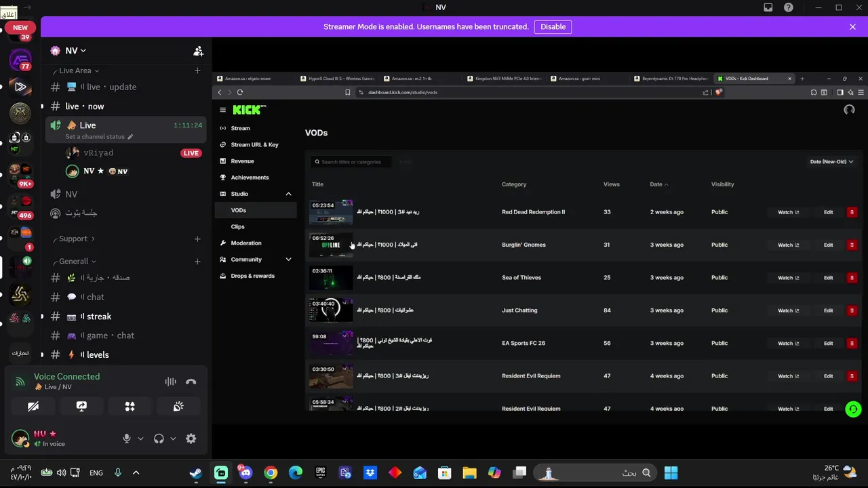The width and height of the screenshot is (868, 488).
Task: Open microphone input options chevron
Action: pos(140,439)
